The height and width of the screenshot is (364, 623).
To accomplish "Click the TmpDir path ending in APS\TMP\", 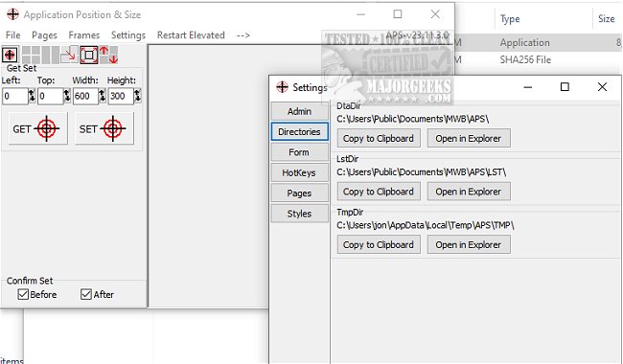I will [x=426, y=225].
